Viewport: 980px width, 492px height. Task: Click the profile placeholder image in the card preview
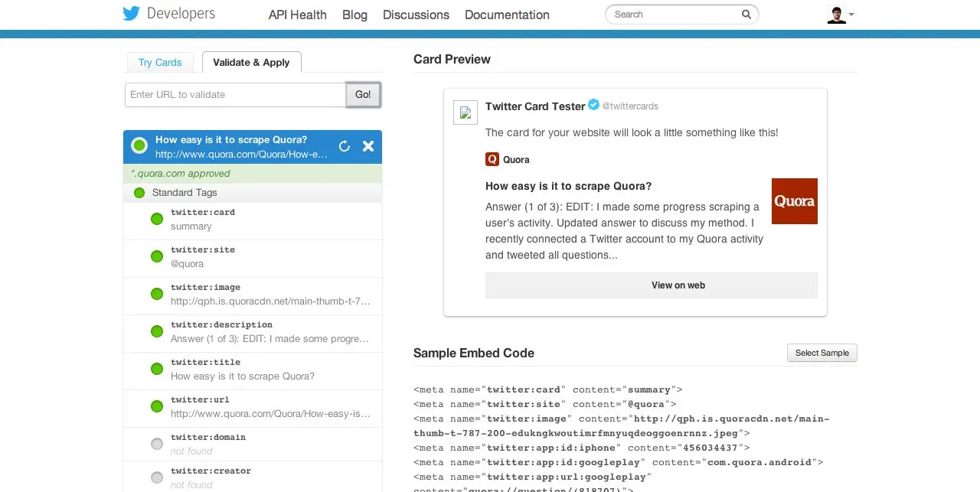(x=465, y=112)
